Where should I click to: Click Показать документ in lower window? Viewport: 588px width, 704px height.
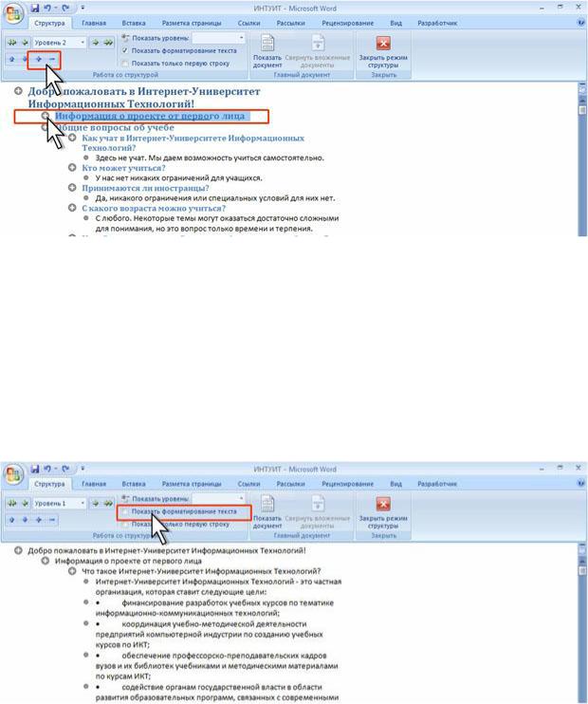[x=267, y=512]
